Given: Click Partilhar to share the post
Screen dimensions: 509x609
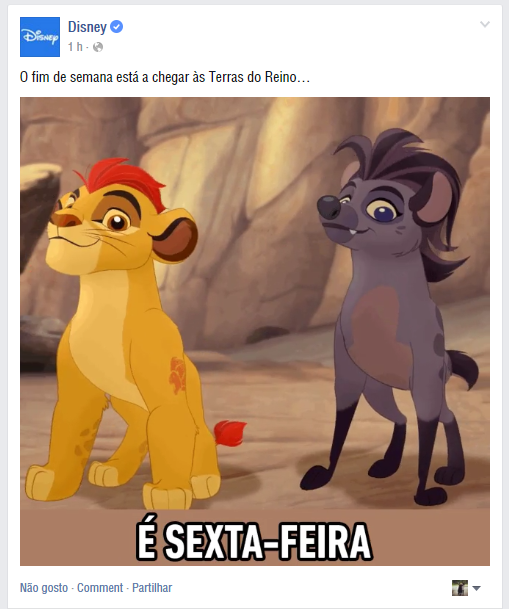Looking at the screenshot, I should pyautogui.click(x=152, y=588).
